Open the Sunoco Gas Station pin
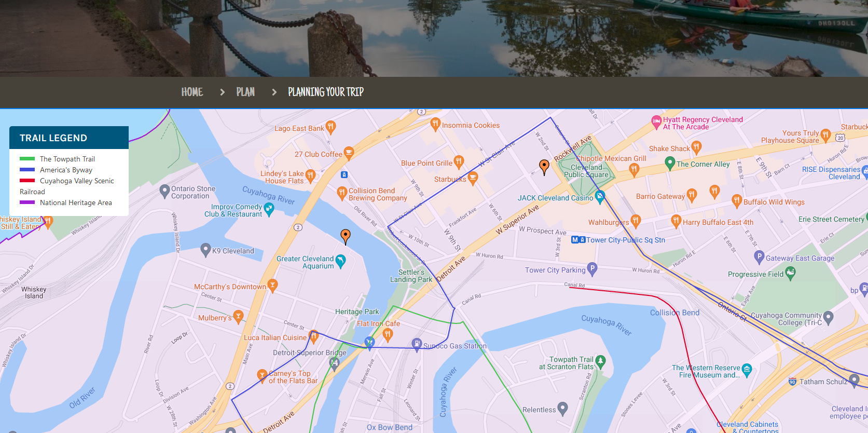868x433 pixels. (x=417, y=344)
